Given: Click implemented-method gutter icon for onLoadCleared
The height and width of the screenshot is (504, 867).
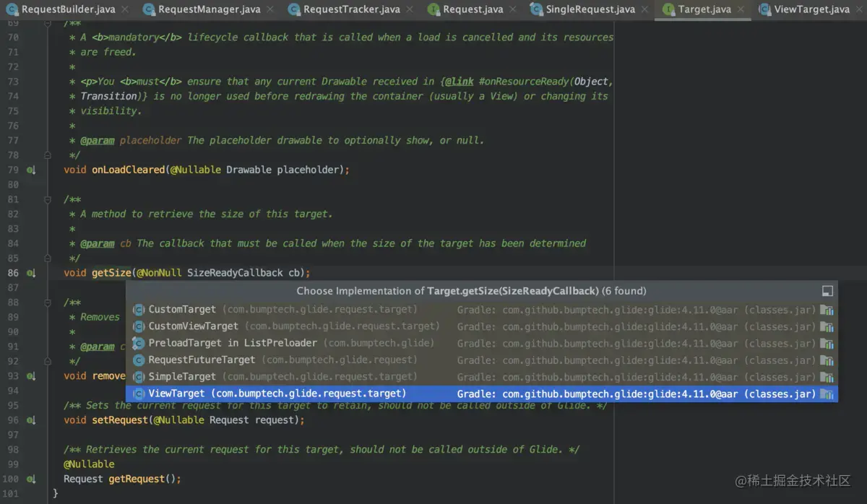Looking at the screenshot, I should pos(31,170).
